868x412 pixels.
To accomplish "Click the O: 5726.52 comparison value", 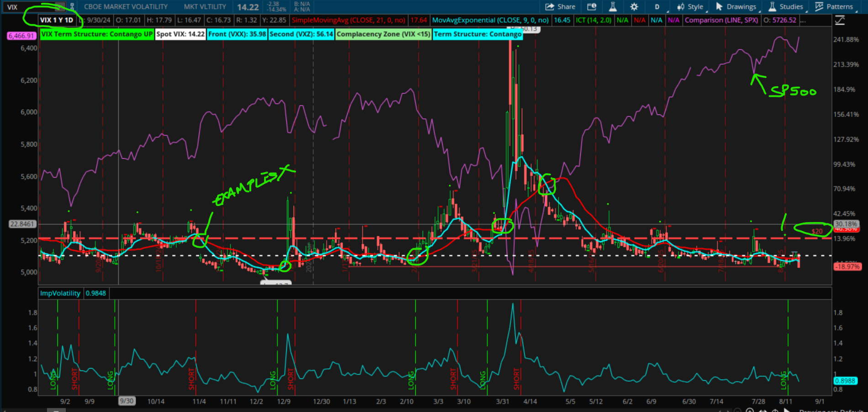I will 780,20.
